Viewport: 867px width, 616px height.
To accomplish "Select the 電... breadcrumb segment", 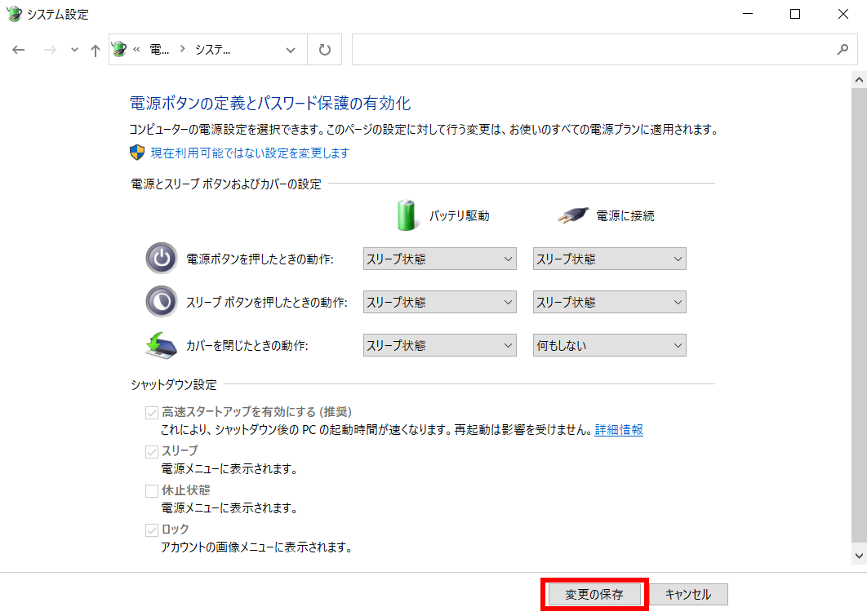I will [x=159, y=50].
